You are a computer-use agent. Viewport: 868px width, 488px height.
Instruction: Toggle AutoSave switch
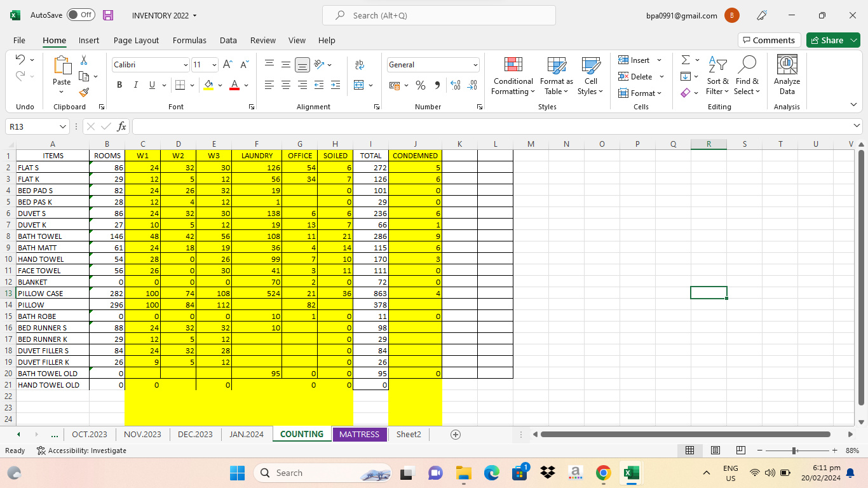coord(81,15)
